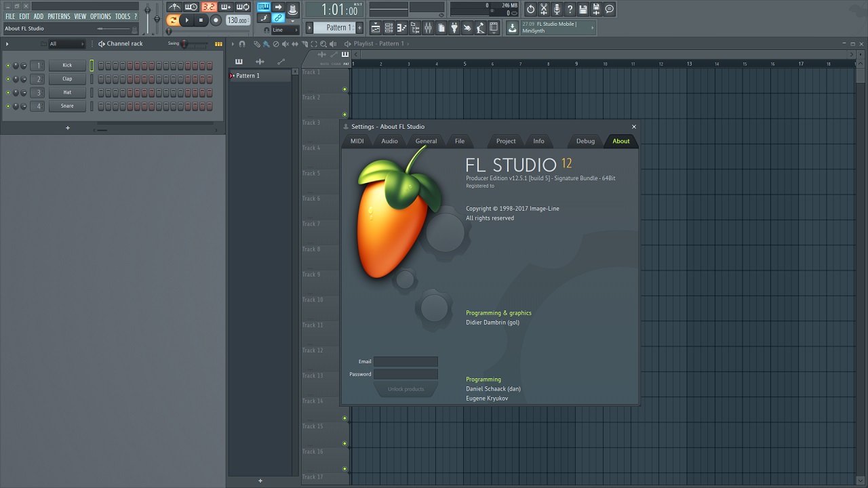Toggle the Snare channel mute light
868x488 pixels.
pyautogui.click(x=8, y=106)
